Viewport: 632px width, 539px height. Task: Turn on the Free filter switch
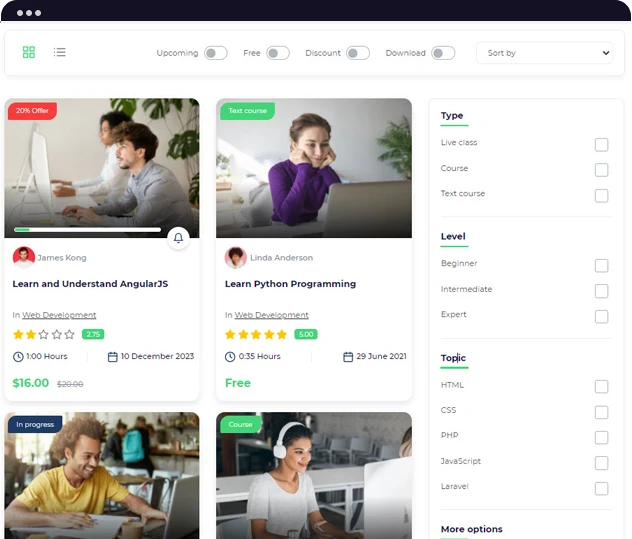tap(278, 53)
